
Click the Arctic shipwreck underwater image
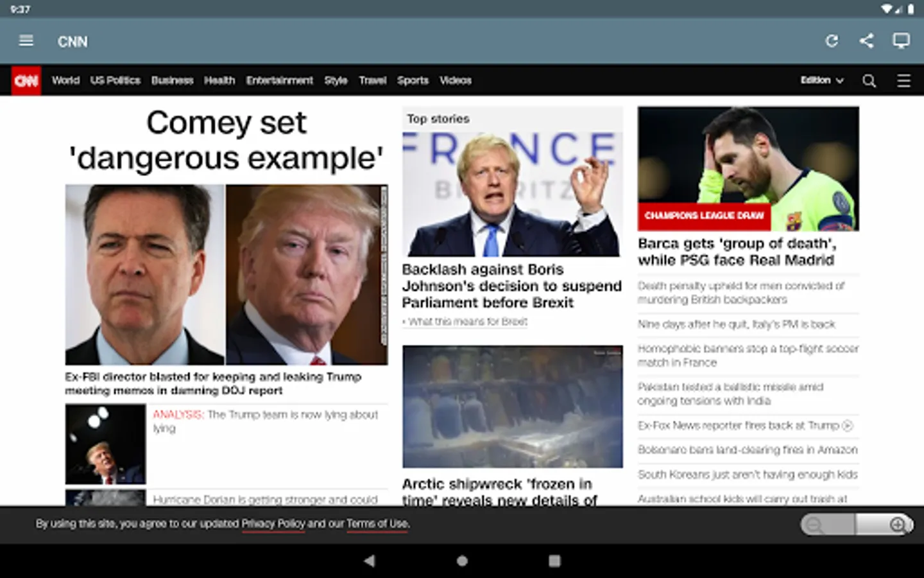[x=512, y=407]
